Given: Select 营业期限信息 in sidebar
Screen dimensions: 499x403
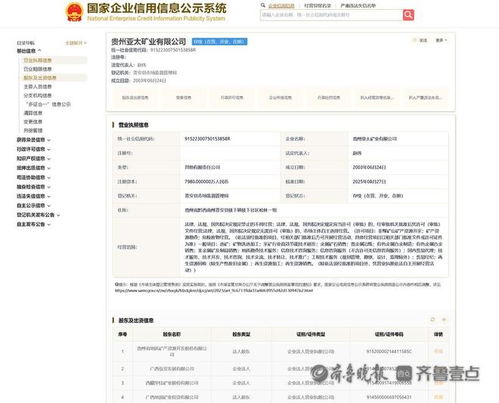Looking at the screenshot, I should click(37, 69).
